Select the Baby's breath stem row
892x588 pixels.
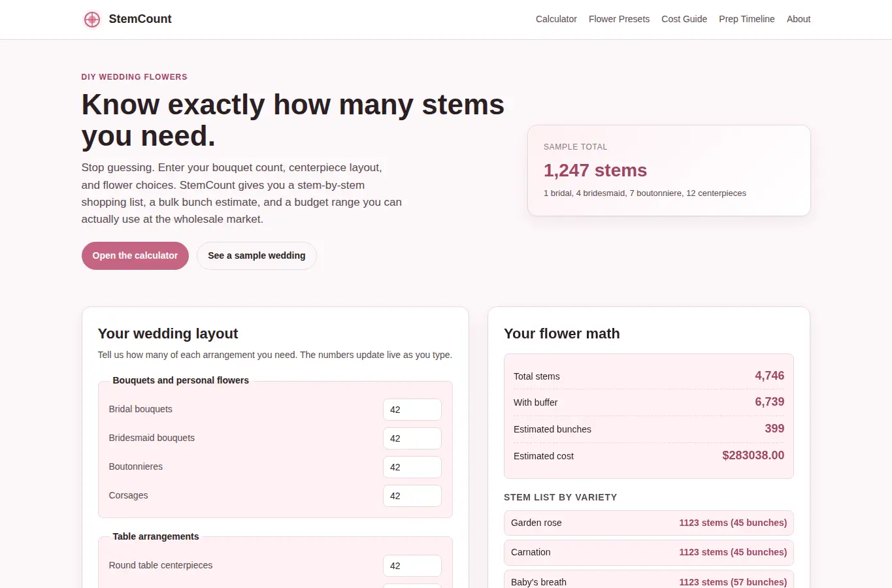click(649, 580)
